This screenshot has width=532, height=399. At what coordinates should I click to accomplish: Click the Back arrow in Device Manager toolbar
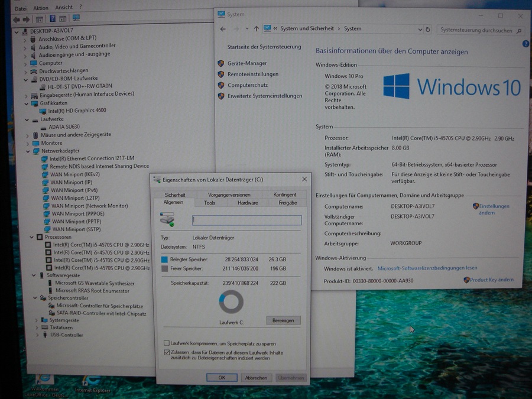click(x=17, y=20)
